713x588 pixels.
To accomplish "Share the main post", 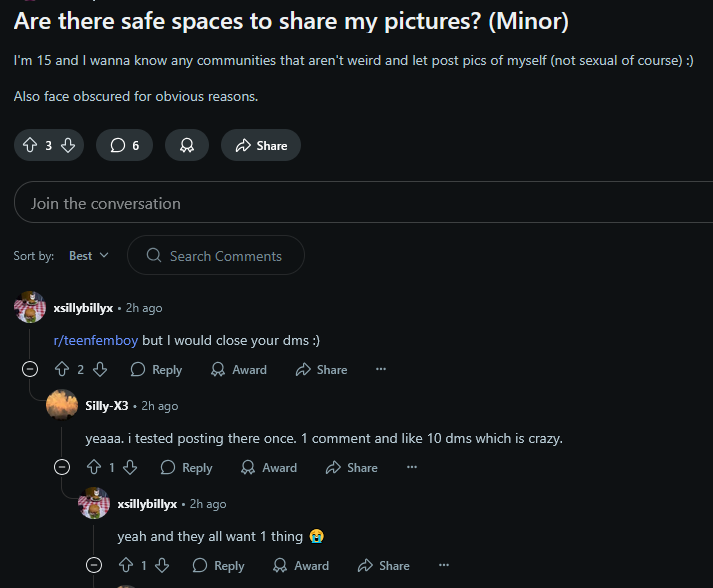I will [x=260, y=145].
